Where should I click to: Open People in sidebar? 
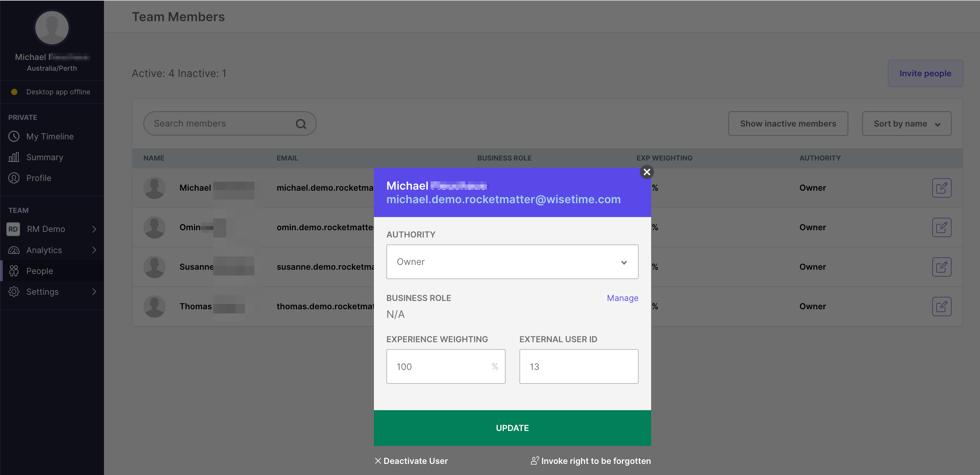pos(40,271)
